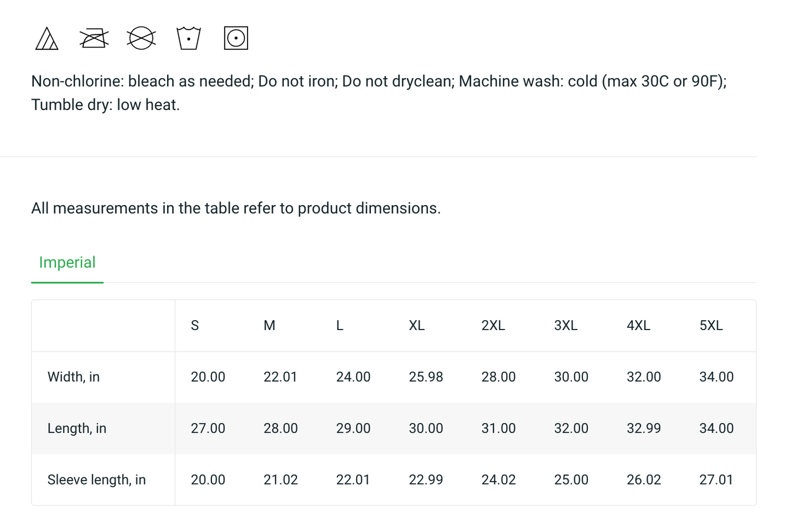
Task: Click the M size column header
Action: [269, 326]
